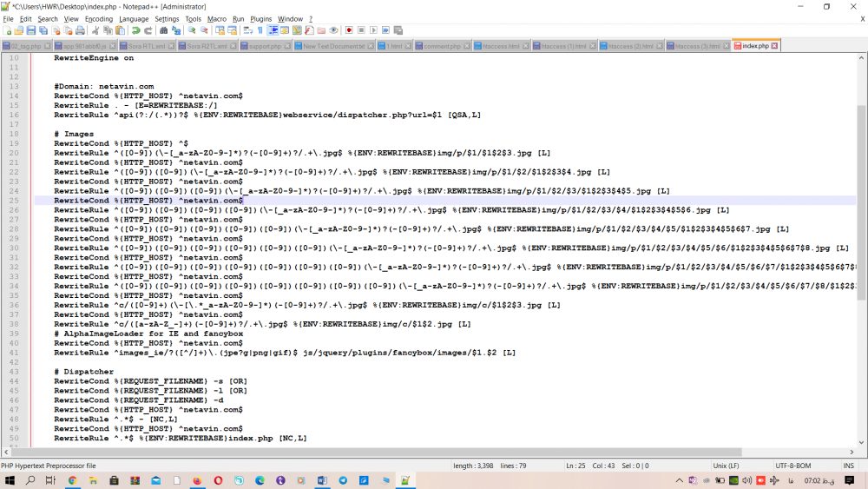Open Opera browser from the taskbar
868x489 pixels.
[218, 480]
